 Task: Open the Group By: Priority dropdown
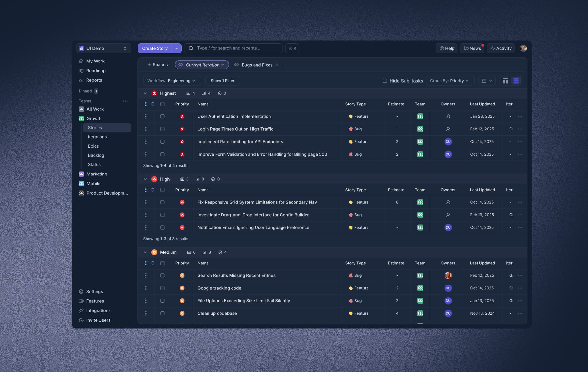coord(449,81)
